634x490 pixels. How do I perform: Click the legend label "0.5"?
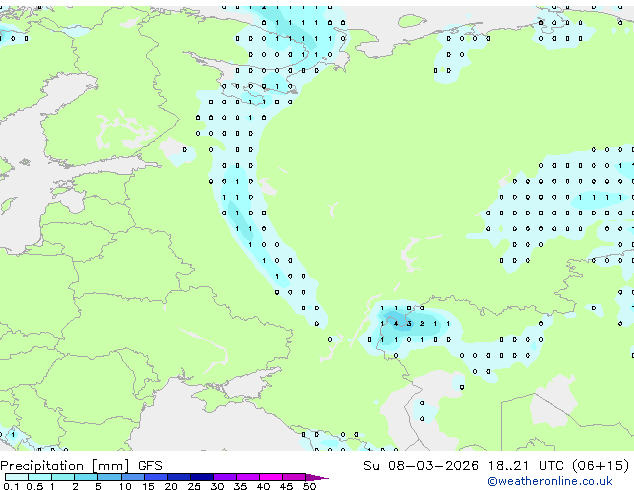(x=35, y=486)
